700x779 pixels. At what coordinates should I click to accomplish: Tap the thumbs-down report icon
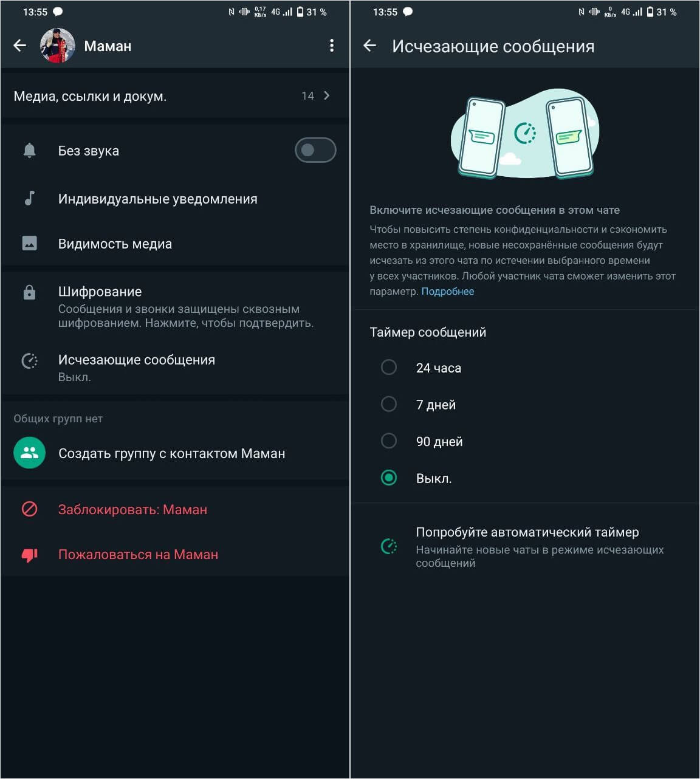[x=29, y=555]
